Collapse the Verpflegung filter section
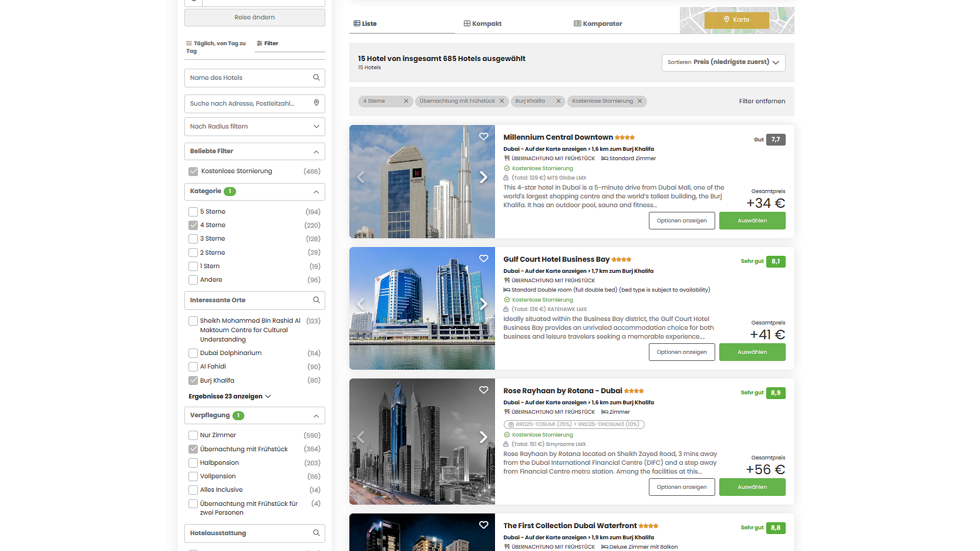 pyautogui.click(x=316, y=416)
